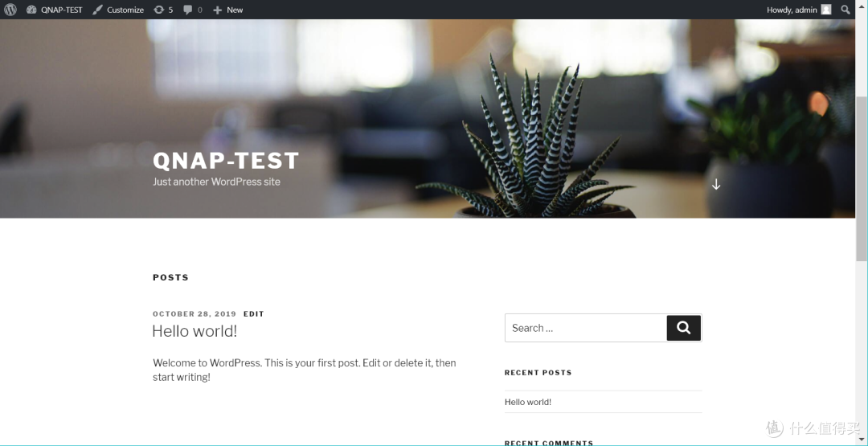Screen dimensions: 868x446
Task: Open the comments bubble showing 0
Action: (x=192, y=10)
